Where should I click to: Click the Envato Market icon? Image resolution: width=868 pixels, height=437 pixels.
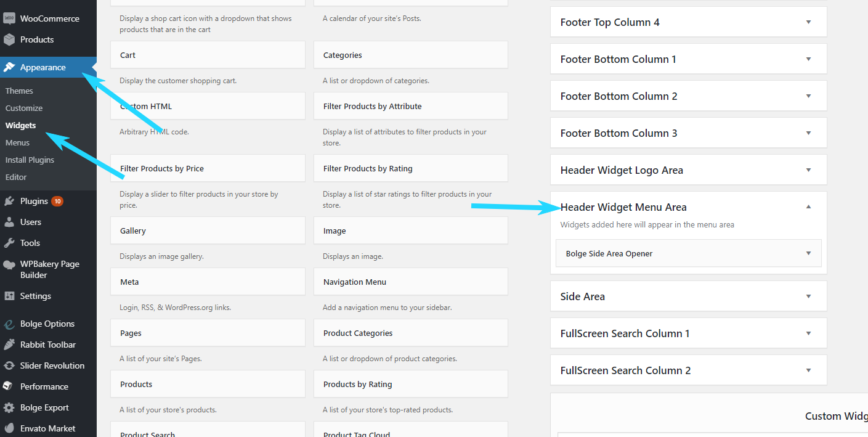tap(9, 428)
